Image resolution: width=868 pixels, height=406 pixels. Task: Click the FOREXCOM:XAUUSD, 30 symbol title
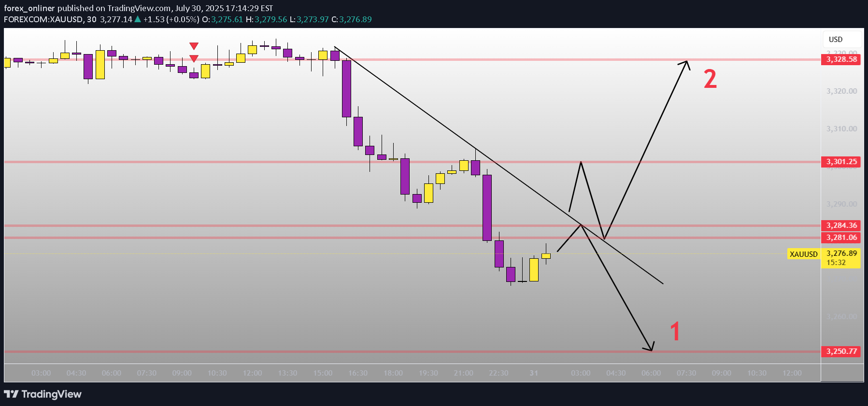point(50,19)
